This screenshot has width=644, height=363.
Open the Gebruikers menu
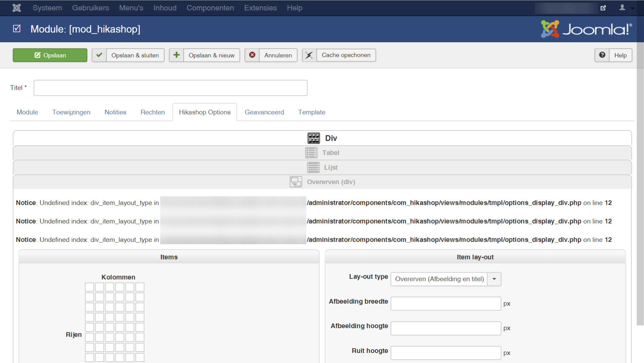click(91, 8)
